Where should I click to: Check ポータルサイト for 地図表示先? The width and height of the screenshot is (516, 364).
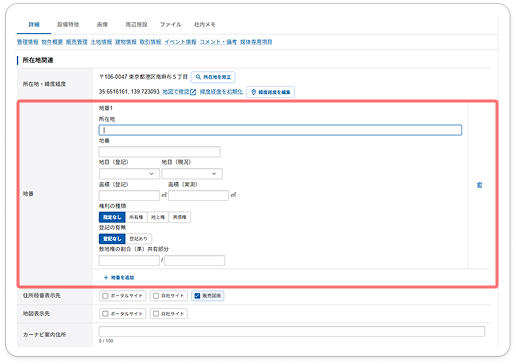point(122,314)
